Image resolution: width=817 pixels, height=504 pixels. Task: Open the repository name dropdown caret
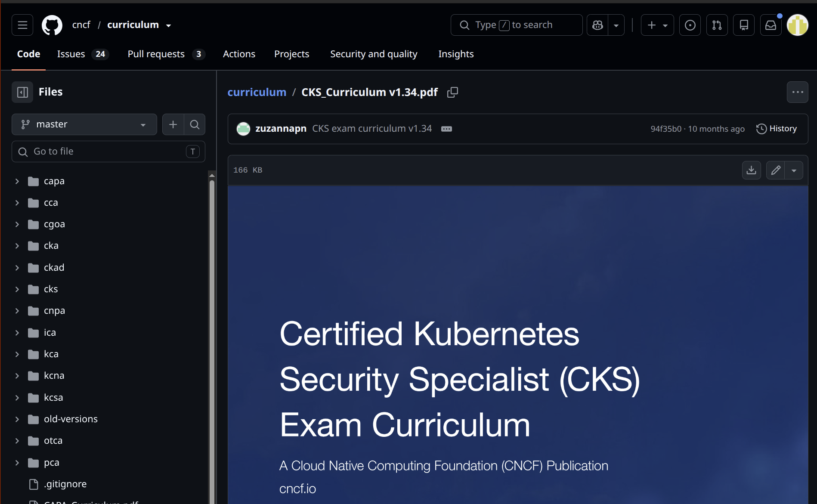[x=168, y=25]
